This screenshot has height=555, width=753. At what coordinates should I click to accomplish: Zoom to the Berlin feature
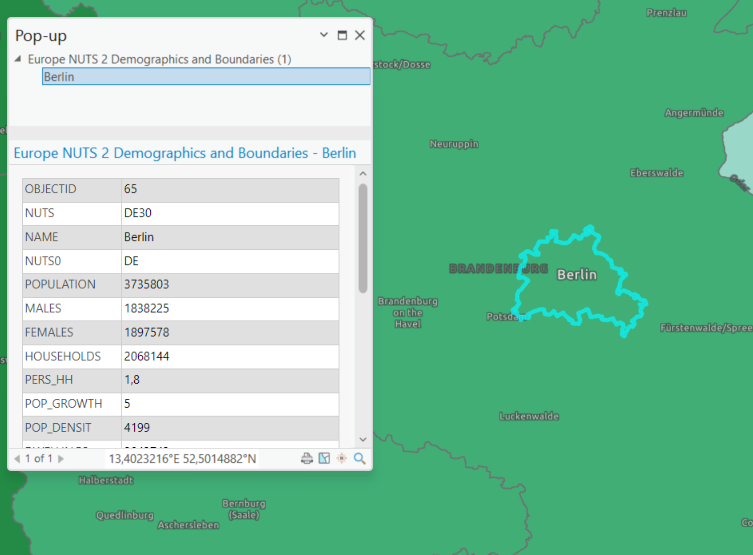coord(359,458)
